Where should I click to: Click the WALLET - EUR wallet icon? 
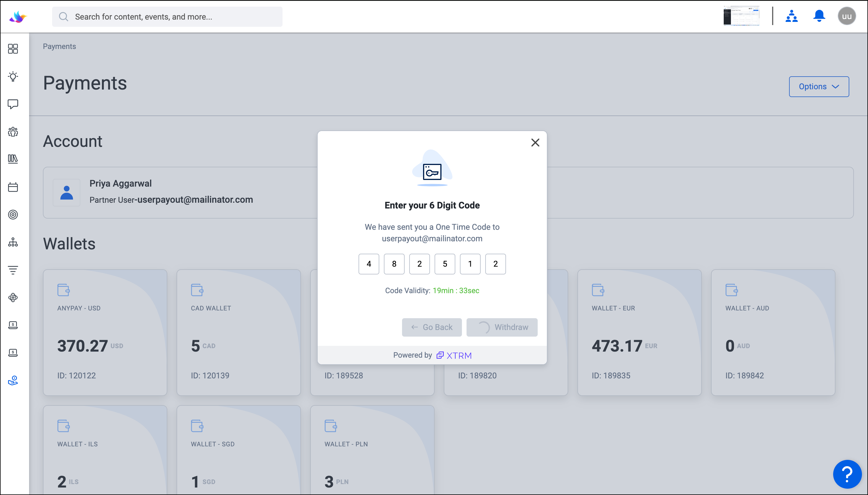(598, 290)
